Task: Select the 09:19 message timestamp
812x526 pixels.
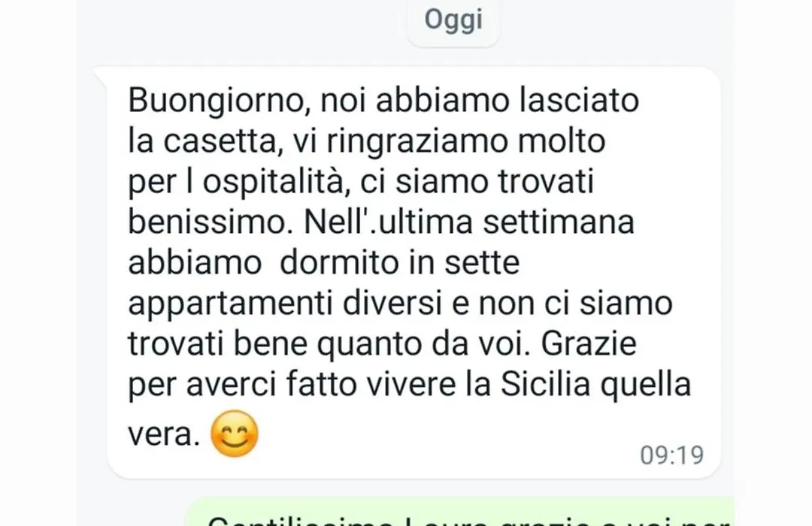Action: click(671, 455)
